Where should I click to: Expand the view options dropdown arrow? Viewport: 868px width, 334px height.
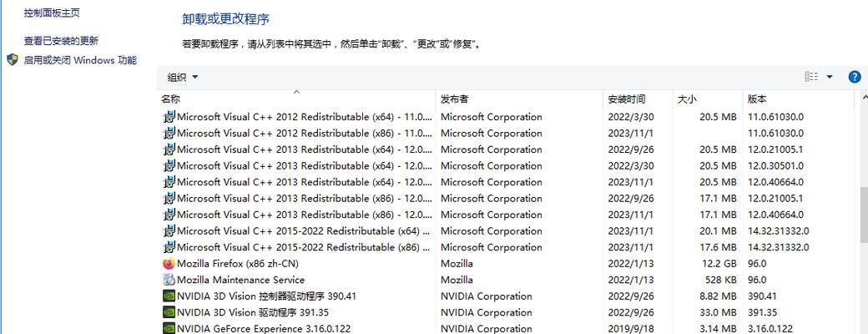(x=830, y=77)
